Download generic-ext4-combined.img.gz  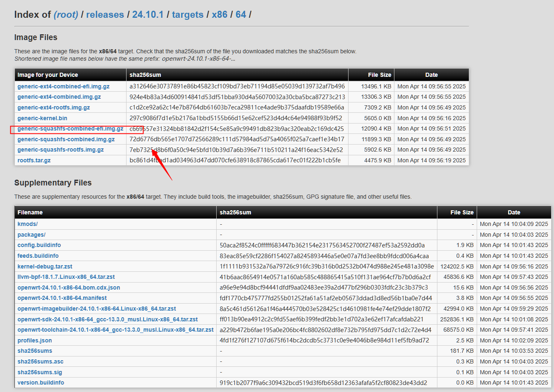tap(59, 97)
